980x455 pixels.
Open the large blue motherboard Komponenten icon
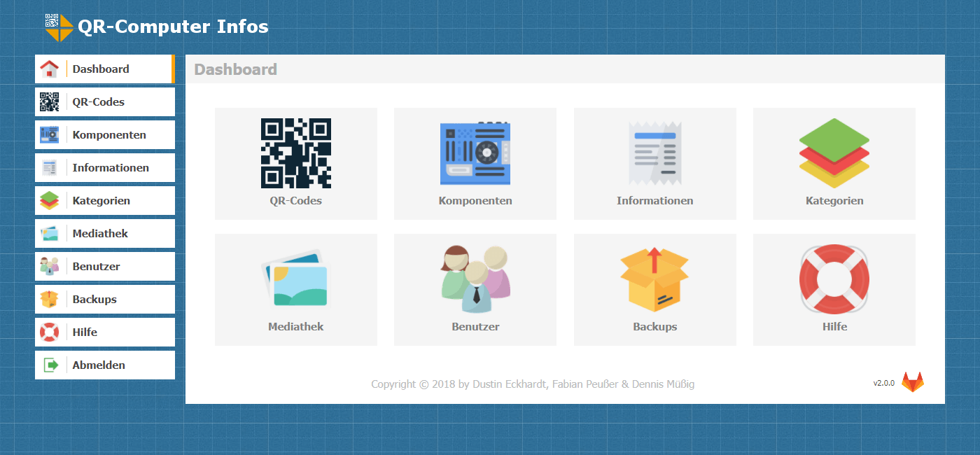coord(475,153)
